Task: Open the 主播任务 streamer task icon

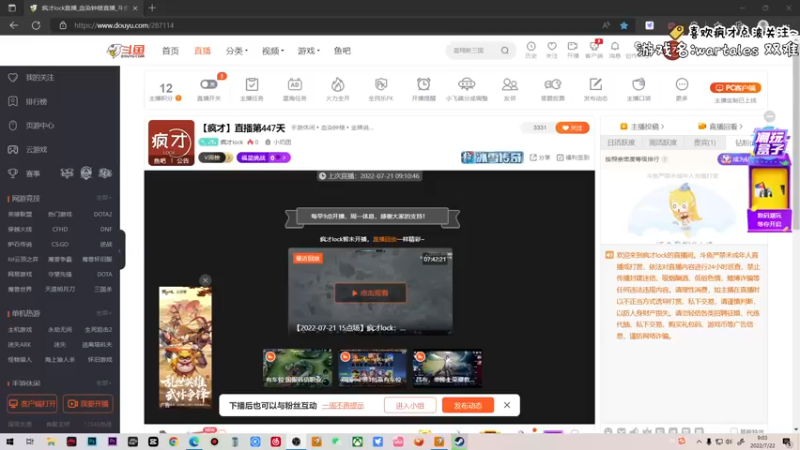Action: (252, 84)
